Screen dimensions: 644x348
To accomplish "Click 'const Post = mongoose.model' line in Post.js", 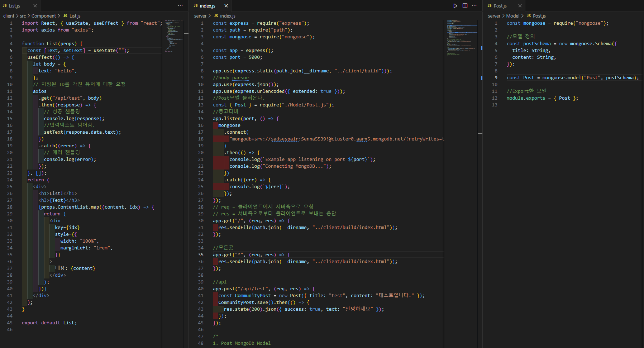I will pyautogui.click(x=573, y=78).
